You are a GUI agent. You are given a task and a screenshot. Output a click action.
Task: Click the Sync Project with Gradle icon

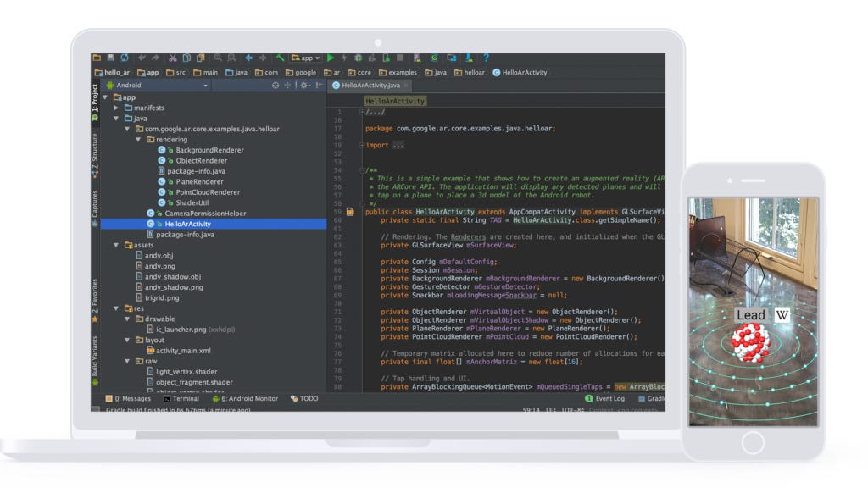pos(435,58)
